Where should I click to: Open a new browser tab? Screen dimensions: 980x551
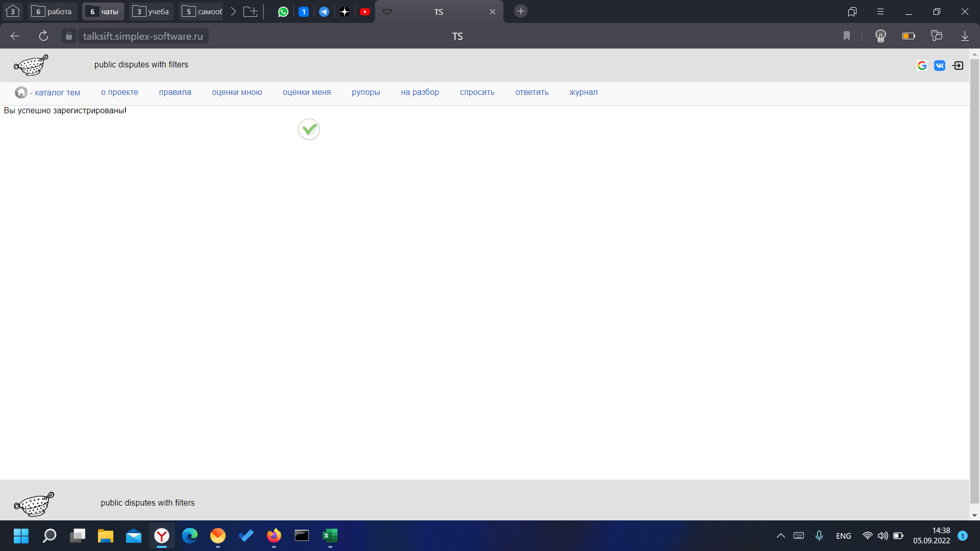(521, 11)
